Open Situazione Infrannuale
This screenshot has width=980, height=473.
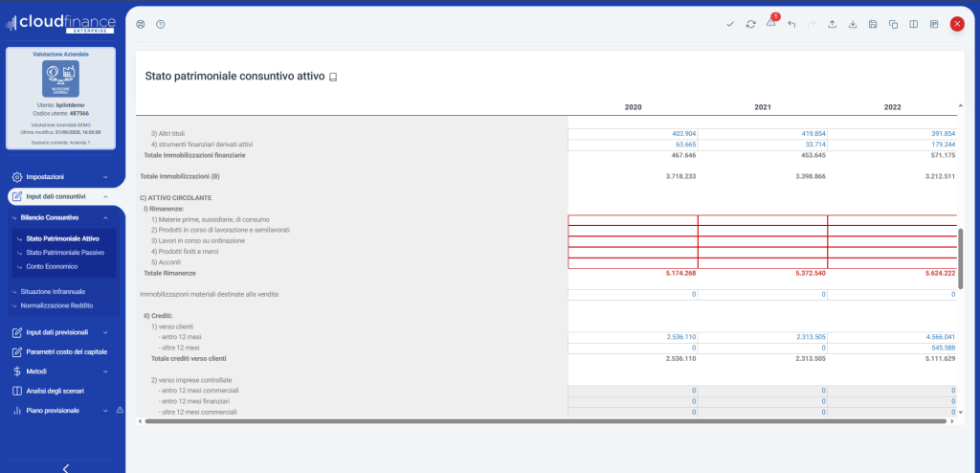[x=53, y=292]
